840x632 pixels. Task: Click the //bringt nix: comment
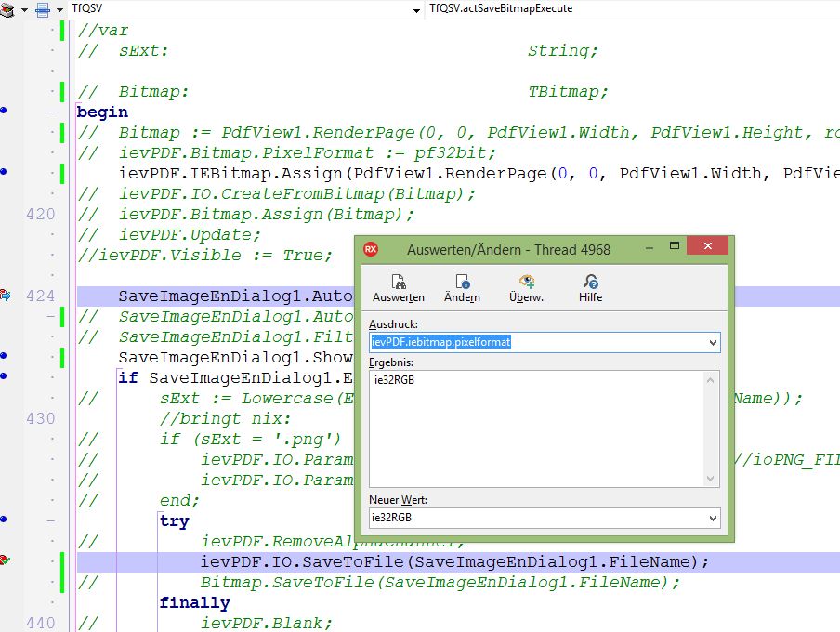226,418
